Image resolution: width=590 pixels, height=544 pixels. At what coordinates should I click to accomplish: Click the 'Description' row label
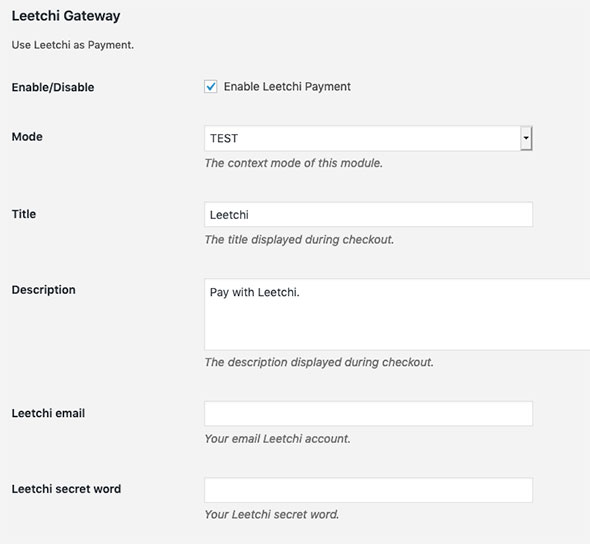tap(44, 290)
